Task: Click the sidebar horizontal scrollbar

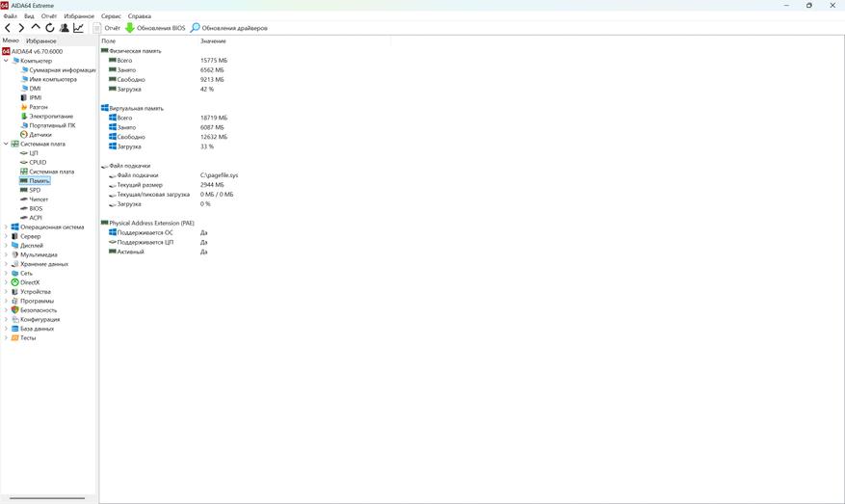Action: coord(47,498)
